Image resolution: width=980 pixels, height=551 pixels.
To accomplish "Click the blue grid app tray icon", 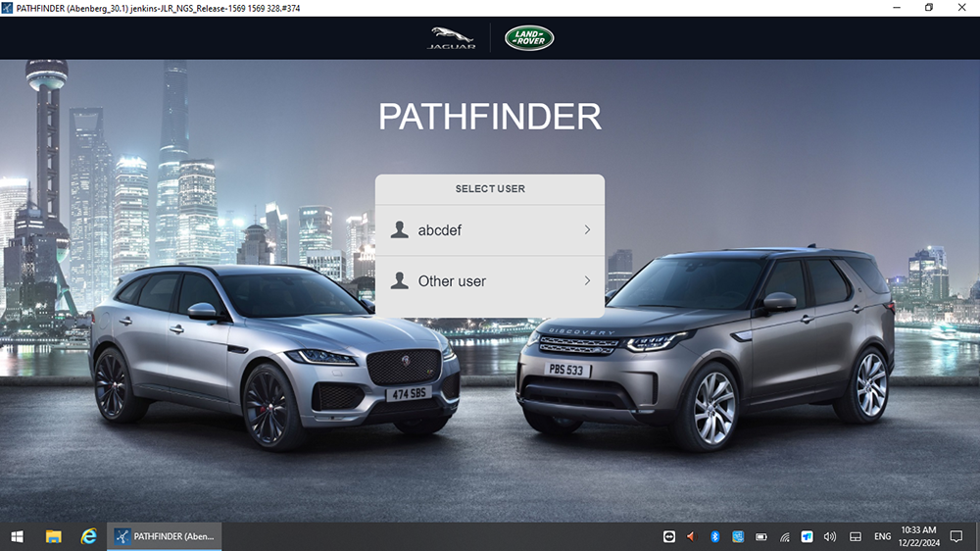I will tap(738, 536).
